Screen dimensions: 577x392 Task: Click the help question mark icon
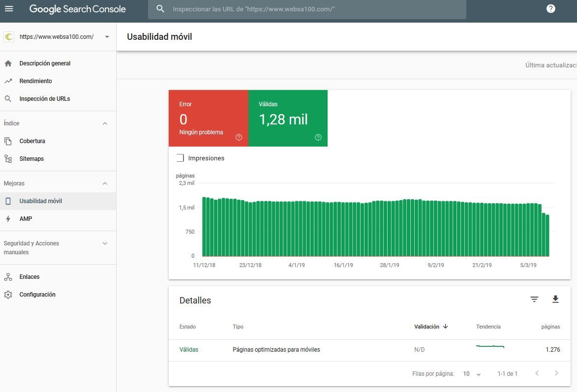[550, 9]
